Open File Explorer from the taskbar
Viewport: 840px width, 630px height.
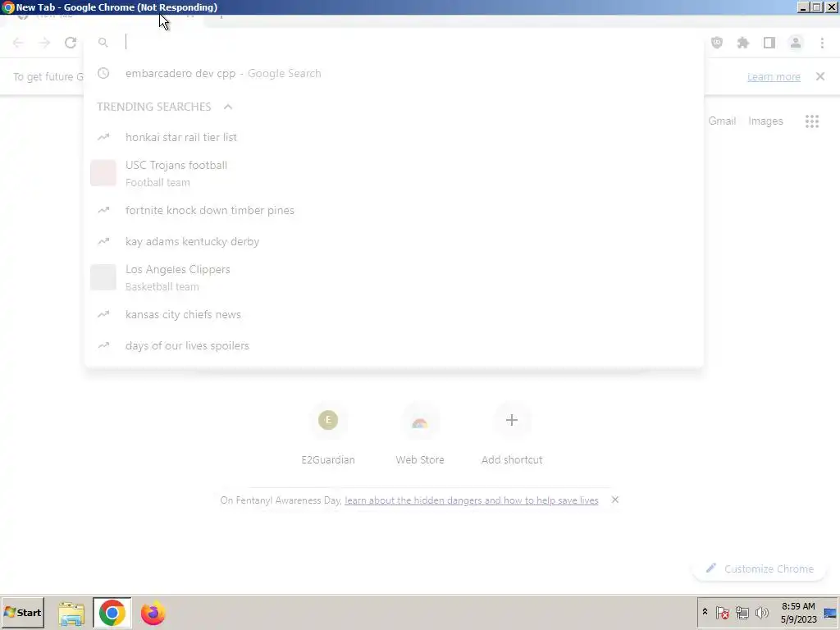coord(71,613)
